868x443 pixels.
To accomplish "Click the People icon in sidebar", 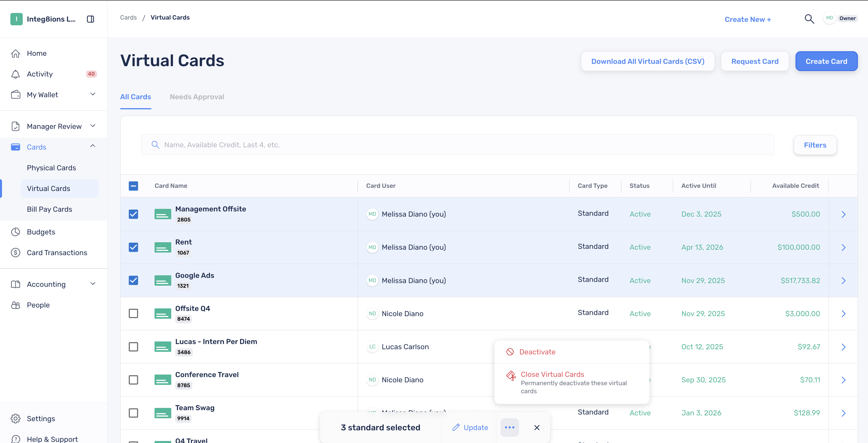I will pos(16,305).
